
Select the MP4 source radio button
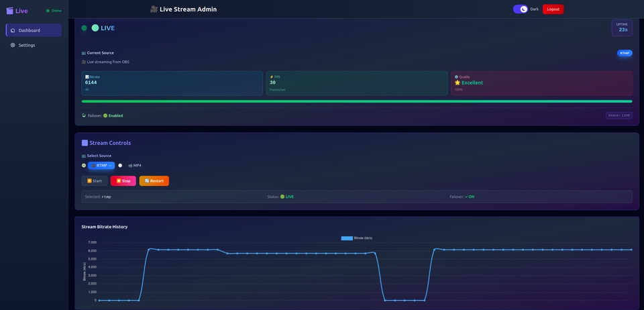click(120, 165)
